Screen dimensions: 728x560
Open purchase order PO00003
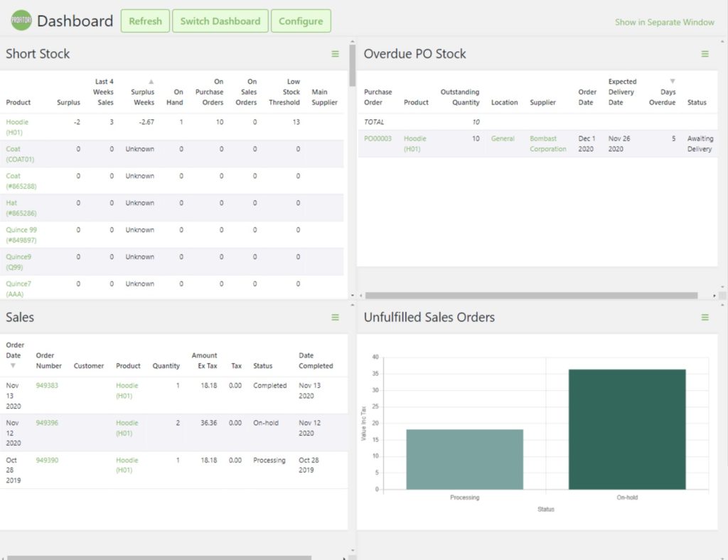coord(378,139)
